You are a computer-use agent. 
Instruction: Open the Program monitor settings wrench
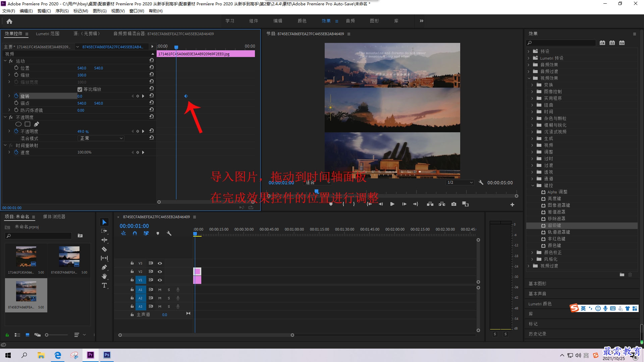[481, 183]
